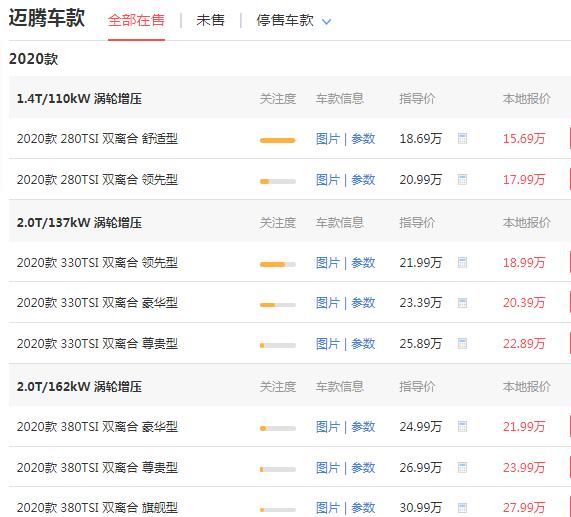The image size is (571, 517).
Task: Click the 2.0T/137kW 涡轮增压 group header
Action: point(79,222)
